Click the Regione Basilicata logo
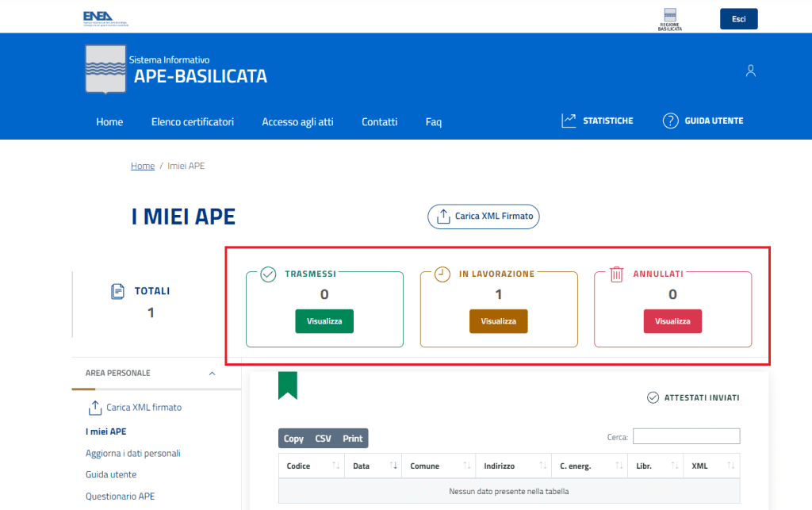This screenshot has height=510, width=812. tap(669, 20)
